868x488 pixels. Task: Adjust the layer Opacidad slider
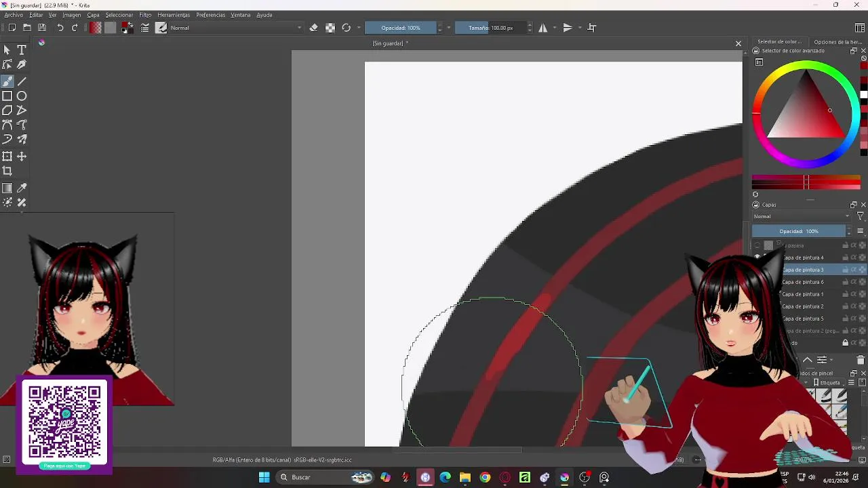[798, 231]
